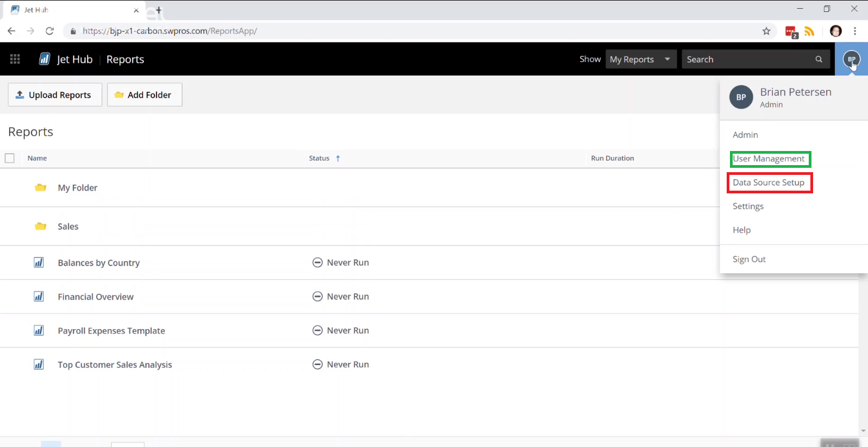
Task: Click the Balances by Country report icon
Action: click(39, 263)
